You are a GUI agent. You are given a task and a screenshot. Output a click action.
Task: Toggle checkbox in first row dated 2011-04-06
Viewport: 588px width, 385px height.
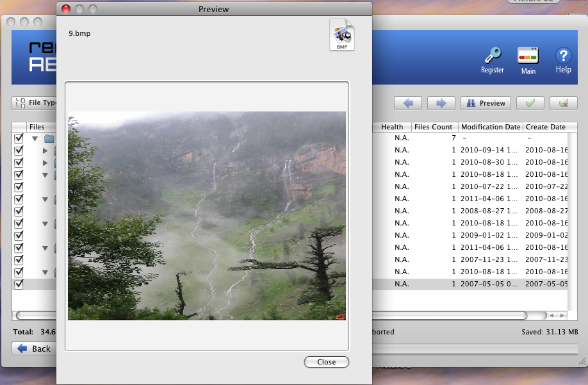tap(19, 199)
